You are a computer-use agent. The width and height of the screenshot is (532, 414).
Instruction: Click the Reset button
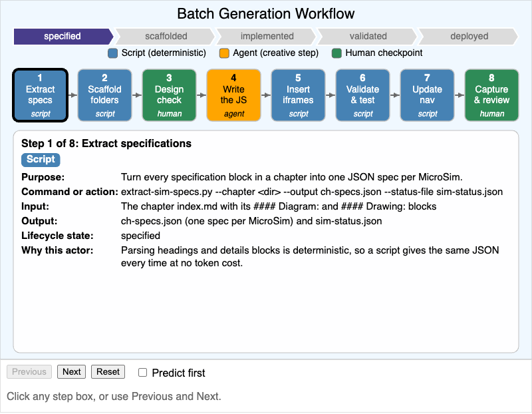click(108, 371)
